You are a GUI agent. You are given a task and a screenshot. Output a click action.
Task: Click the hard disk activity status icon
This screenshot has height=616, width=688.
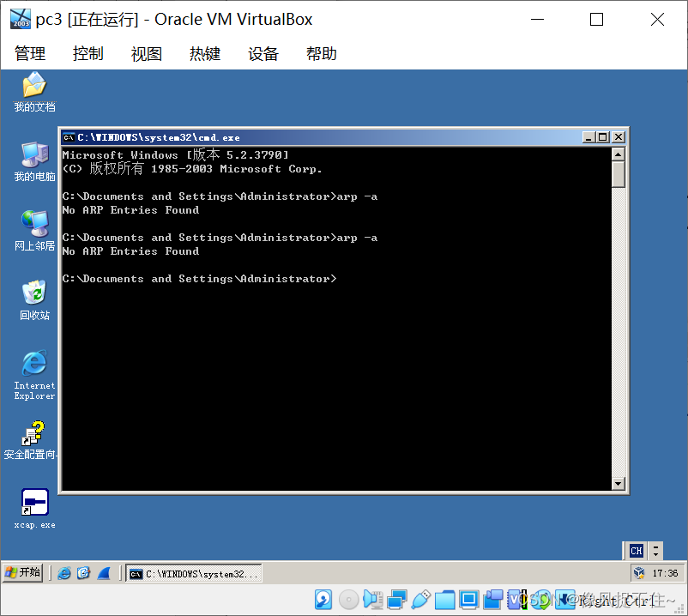[x=323, y=600]
